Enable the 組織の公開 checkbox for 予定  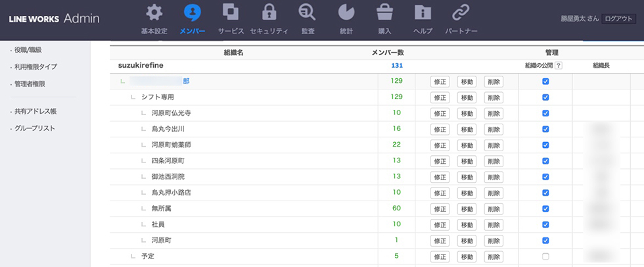pos(545,256)
